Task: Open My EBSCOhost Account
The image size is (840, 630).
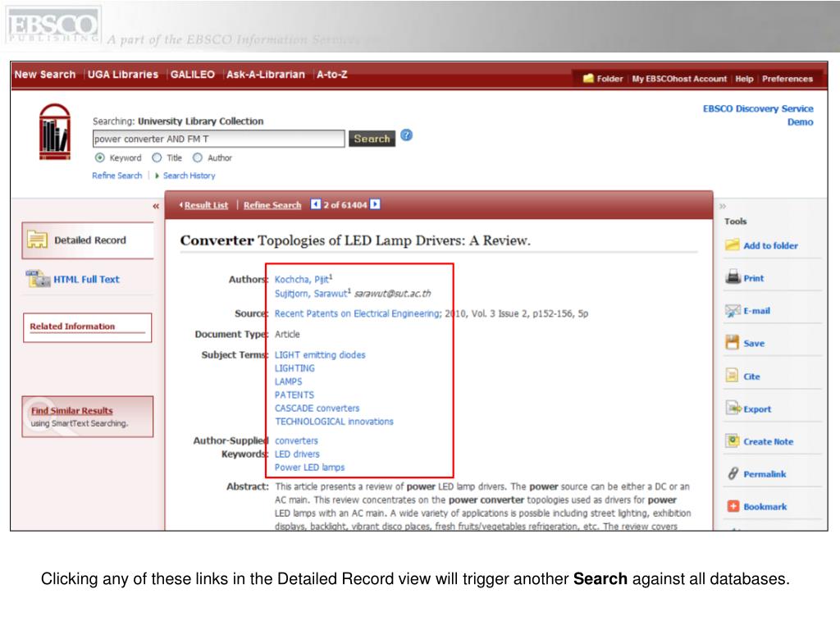Action: click(x=679, y=79)
